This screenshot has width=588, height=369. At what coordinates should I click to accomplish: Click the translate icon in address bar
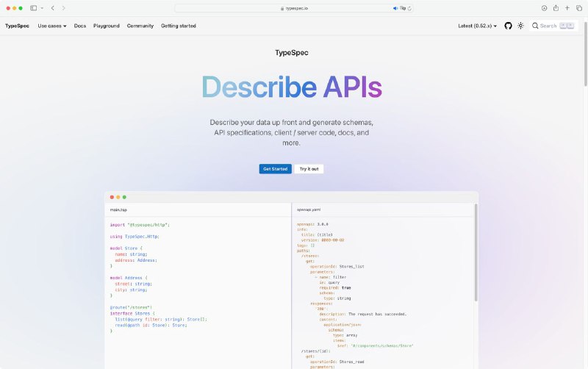click(403, 8)
